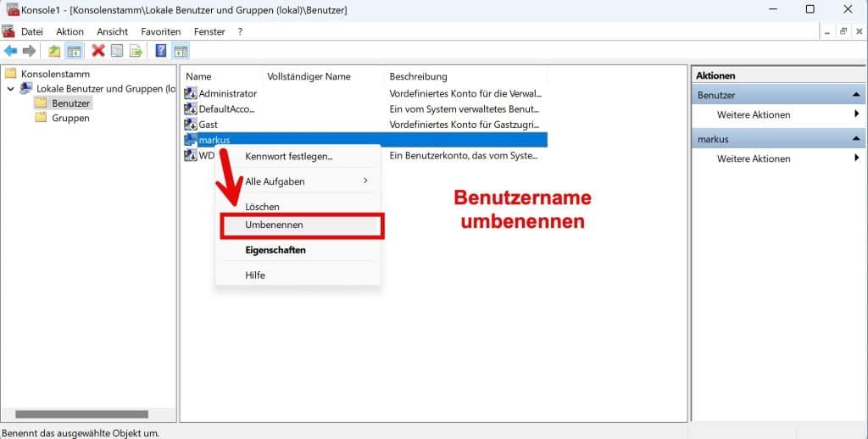The image size is (868, 439).
Task: Open Properties via the toolbar sheet icon
Action: tap(117, 52)
